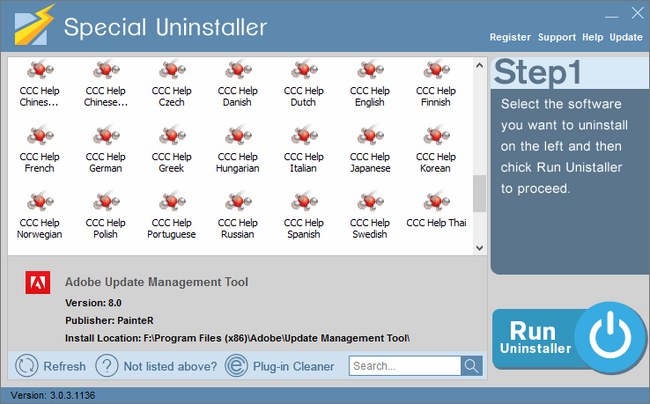650x404 pixels.
Task: Open the Register link
Action: click(x=510, y=37)
